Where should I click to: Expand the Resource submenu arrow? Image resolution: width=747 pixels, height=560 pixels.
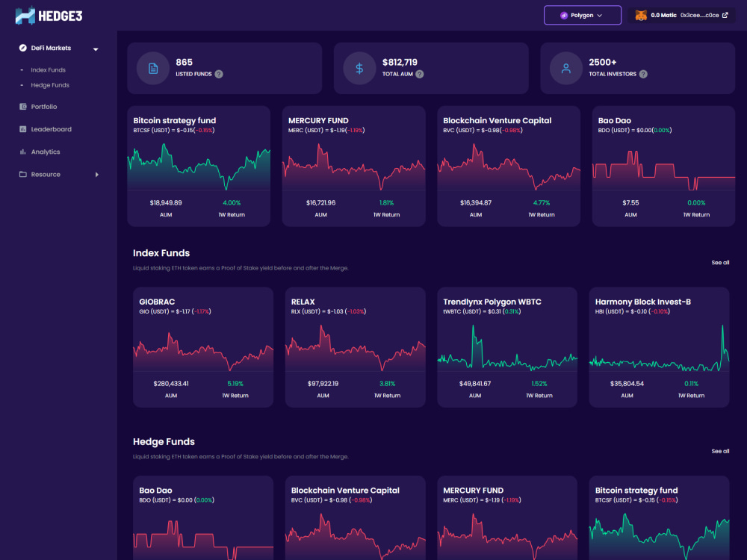pyautogui.click(x=96, y=175)
